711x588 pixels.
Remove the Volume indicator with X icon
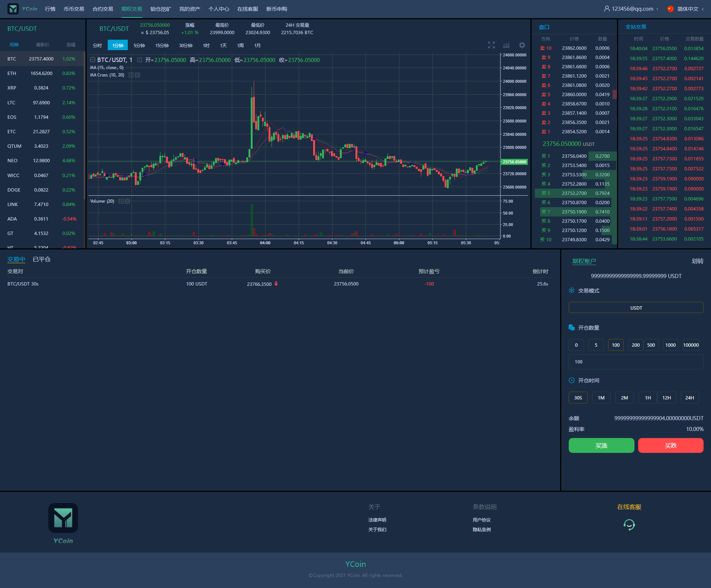coord(127,201)
